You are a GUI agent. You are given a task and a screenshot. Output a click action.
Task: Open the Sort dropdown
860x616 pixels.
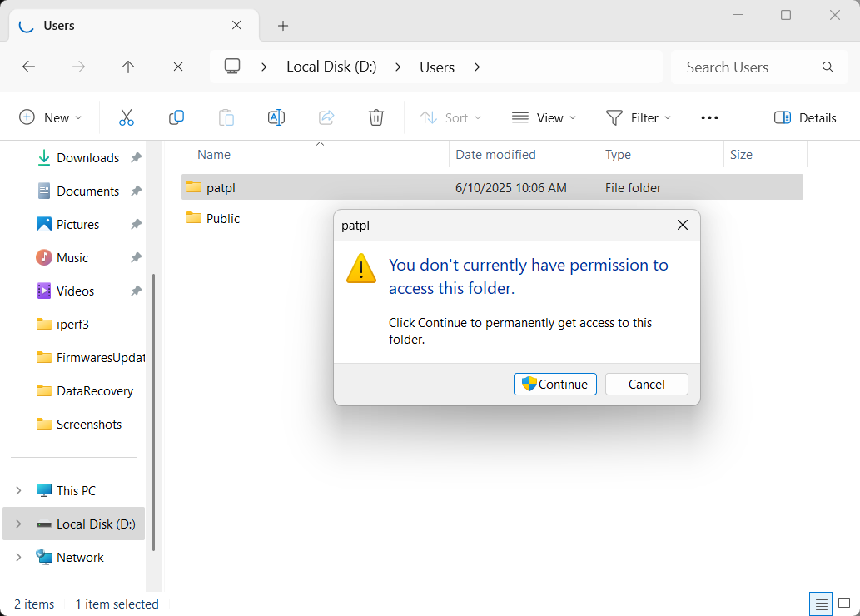click(x=450, y=117)
